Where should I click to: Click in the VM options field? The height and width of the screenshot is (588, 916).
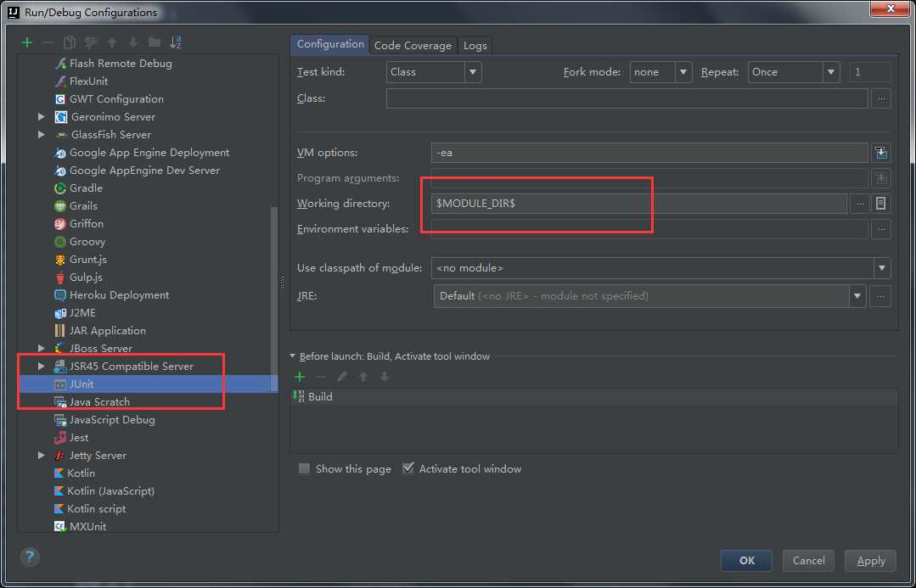[x=649, y=153]
